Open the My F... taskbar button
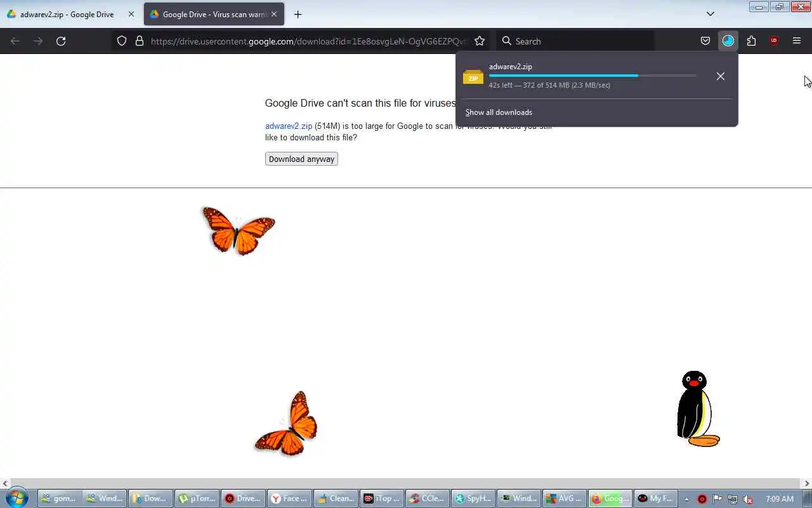 [x=656, y=498]
